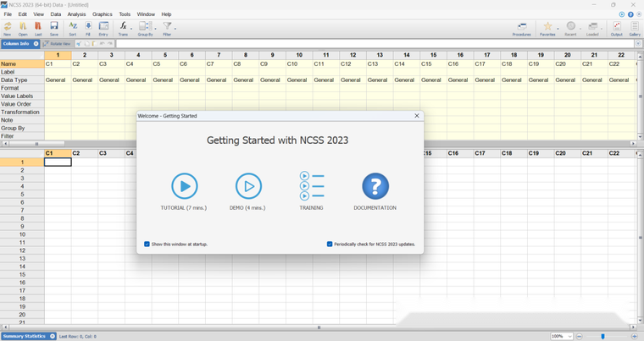The image size is (644, 341).
Task: Open the Tools menu
Action: point(125,14)
